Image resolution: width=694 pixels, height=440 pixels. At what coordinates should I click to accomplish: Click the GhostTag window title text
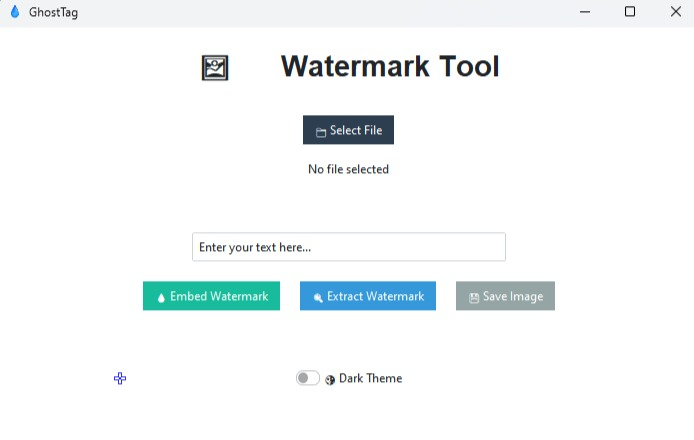point(54,12)
